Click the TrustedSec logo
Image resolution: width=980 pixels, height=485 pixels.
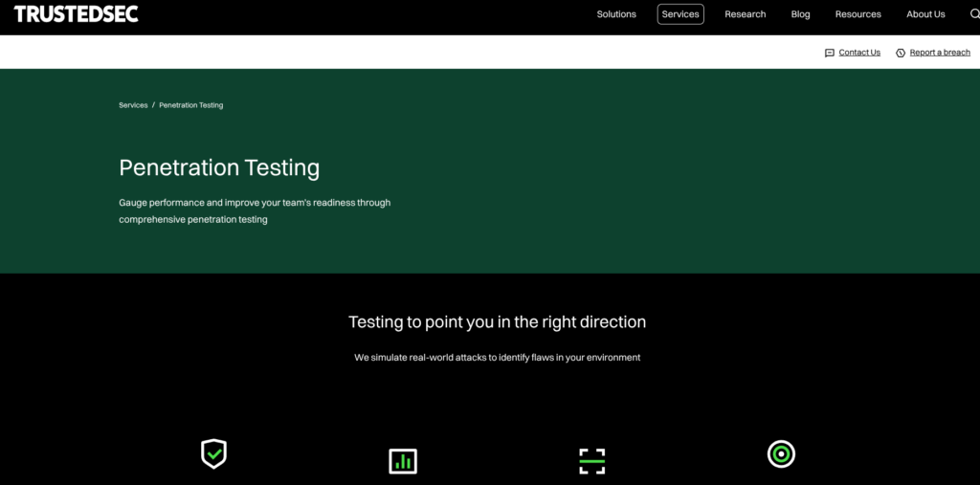point(76,13)
